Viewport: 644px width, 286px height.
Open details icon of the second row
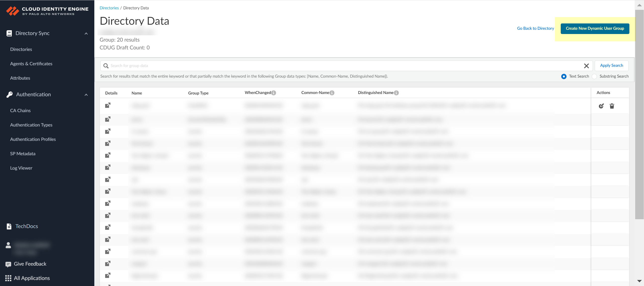tap(108, 119)
